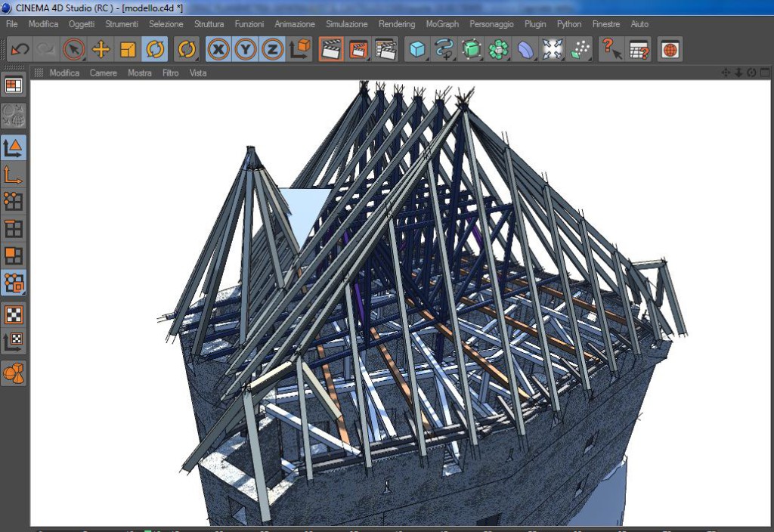The height and width of the screenshot is (532, 774).
Task: Toggle the X axis lock
Action: click(219, 50)
